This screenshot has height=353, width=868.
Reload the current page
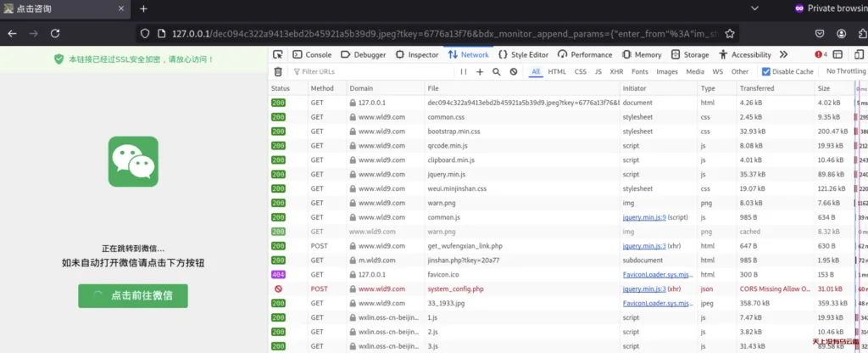pos(55,34)
